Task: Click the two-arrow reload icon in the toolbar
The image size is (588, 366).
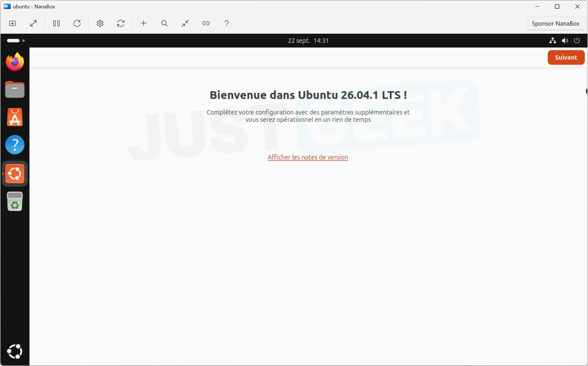Action: coord(121,23)
